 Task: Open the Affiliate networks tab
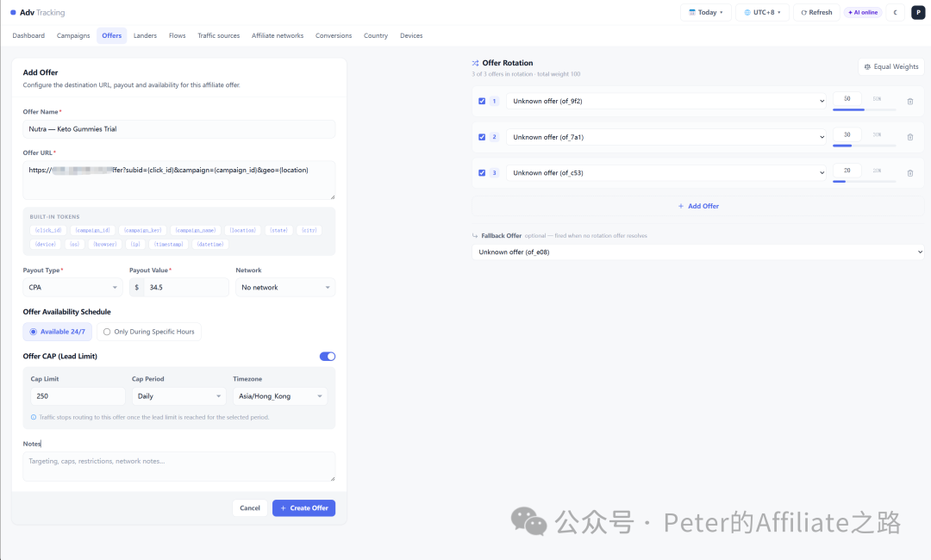278,35
